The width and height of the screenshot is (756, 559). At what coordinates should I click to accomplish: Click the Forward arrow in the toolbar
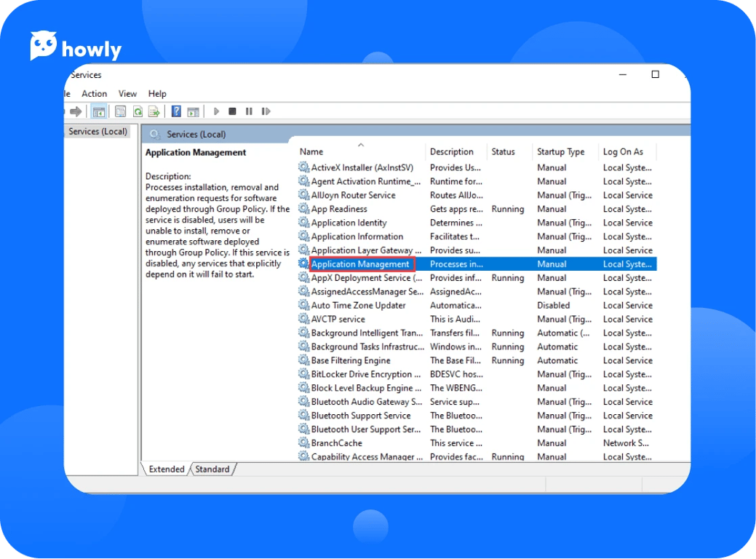click(x=76, y=111)
